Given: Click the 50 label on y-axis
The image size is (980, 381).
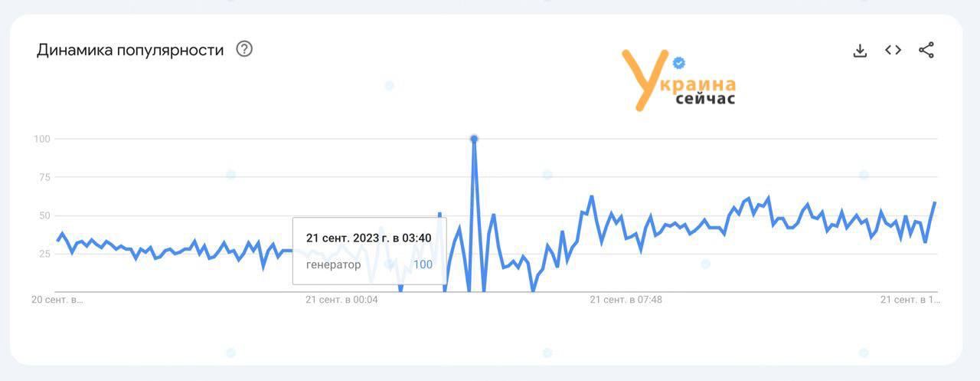Looking at the screenshot, I should (44, 215).
